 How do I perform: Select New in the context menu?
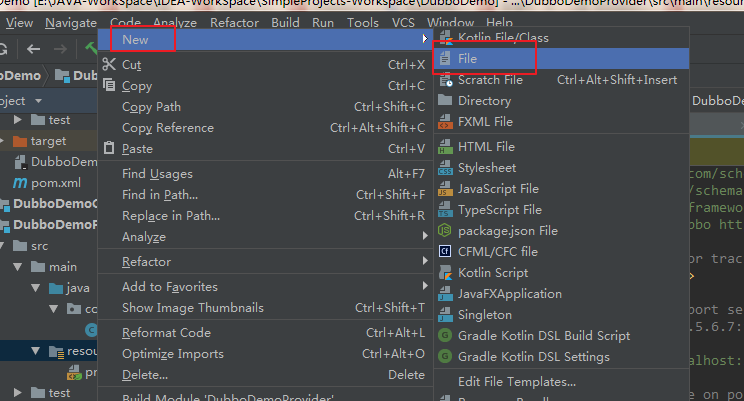[266, 40]
